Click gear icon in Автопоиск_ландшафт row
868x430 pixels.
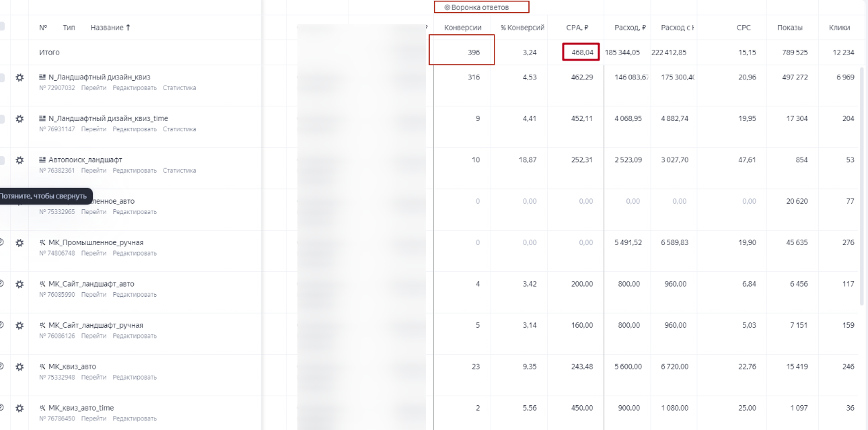click(20, 160)
